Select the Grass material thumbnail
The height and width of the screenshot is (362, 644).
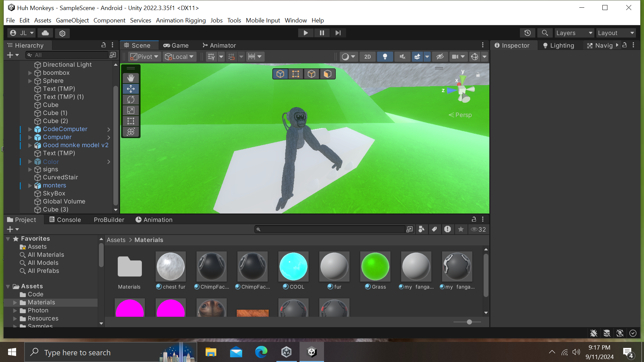pos(375,267)
